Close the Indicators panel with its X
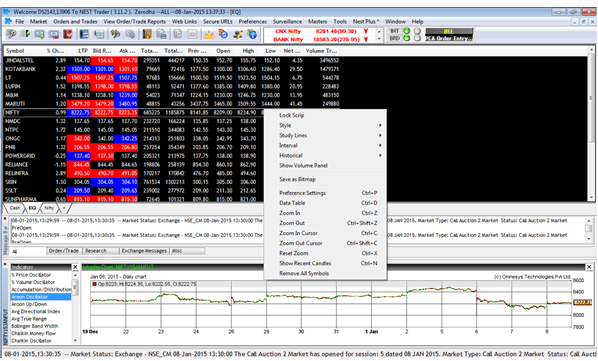Screen dimensions: 598x361 75,267
